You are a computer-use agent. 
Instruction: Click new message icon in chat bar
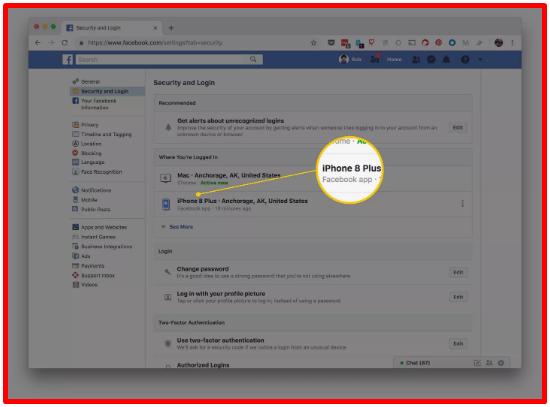click(x=477, y=363)
